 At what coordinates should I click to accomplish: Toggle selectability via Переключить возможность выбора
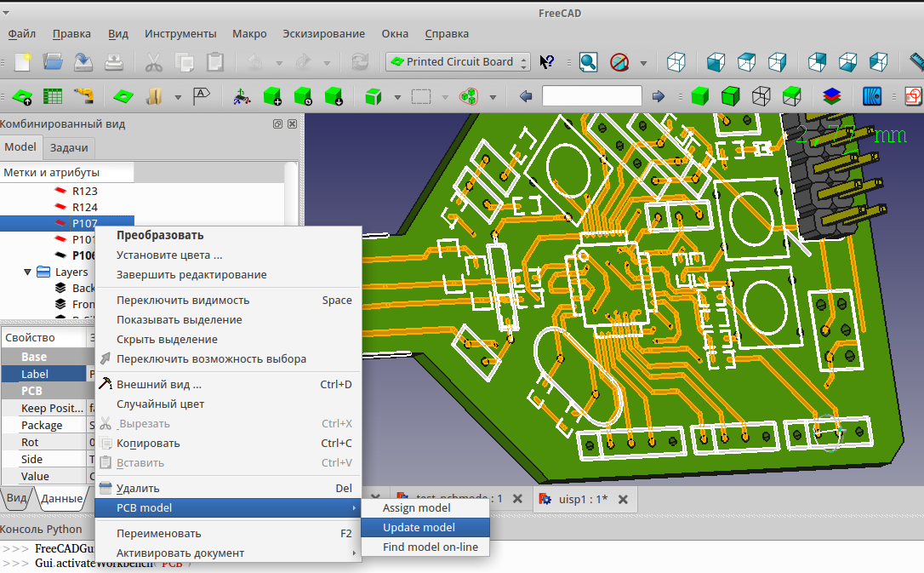coord(212,359)
